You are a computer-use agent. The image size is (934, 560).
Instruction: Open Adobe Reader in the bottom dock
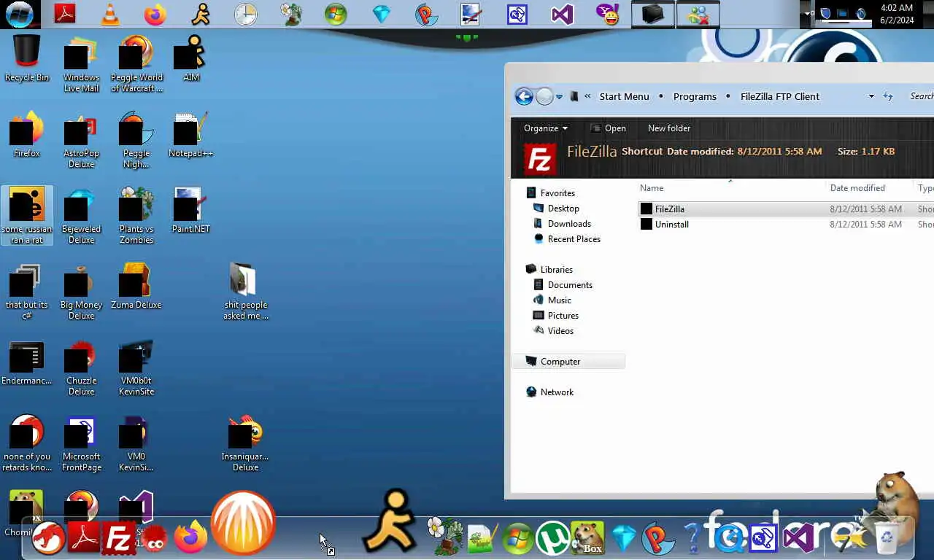[x=84, y=538]
